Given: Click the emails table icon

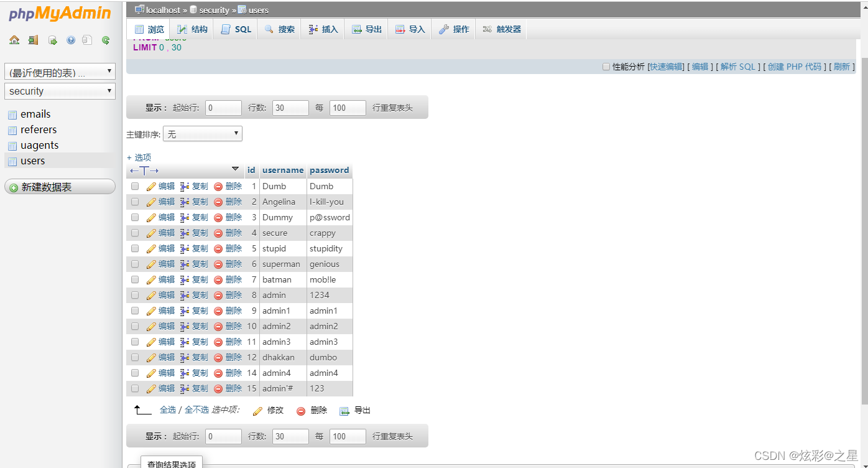Looking at the screenshot, I should point(12,115).
